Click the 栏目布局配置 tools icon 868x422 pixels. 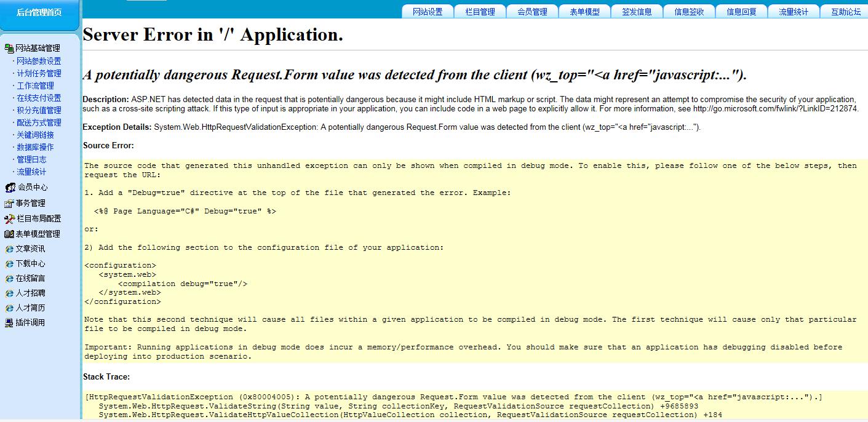[x=9, y=219]
